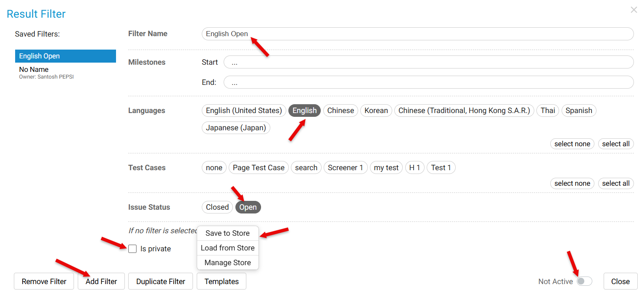Select the Page Test Case chip
The image size is (644, 295).
[x=259, y=168]
